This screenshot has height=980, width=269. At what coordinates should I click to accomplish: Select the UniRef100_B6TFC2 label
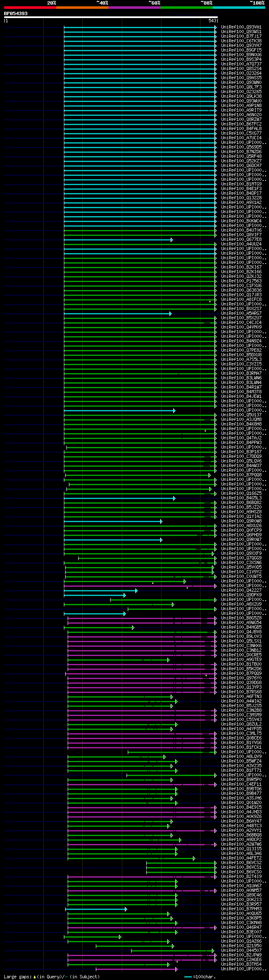pos(241,124)
